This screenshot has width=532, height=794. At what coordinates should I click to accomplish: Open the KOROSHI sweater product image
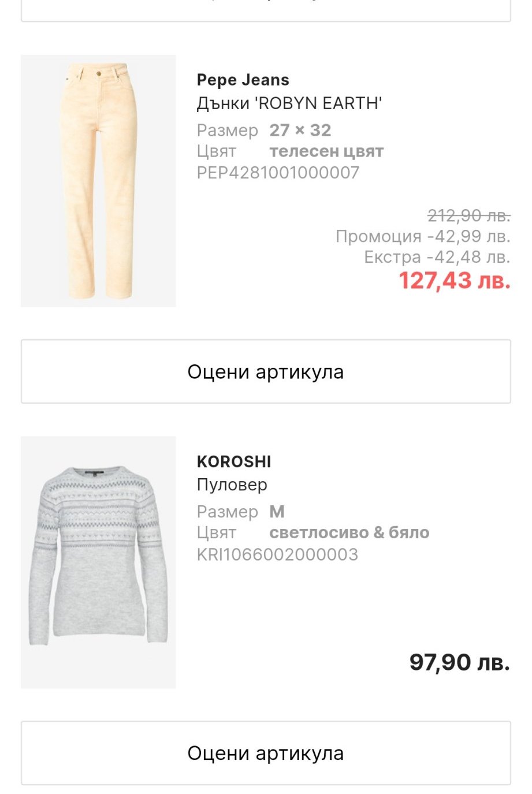[x=98, y=562]
